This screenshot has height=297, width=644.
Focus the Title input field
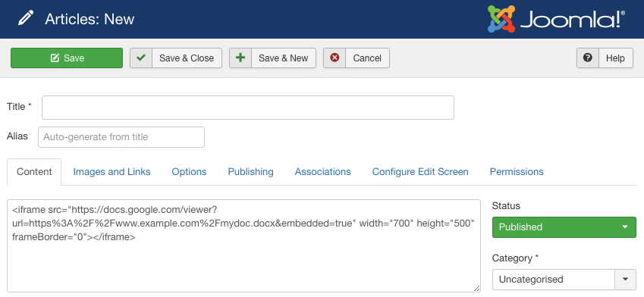click(x=248, y=108)
